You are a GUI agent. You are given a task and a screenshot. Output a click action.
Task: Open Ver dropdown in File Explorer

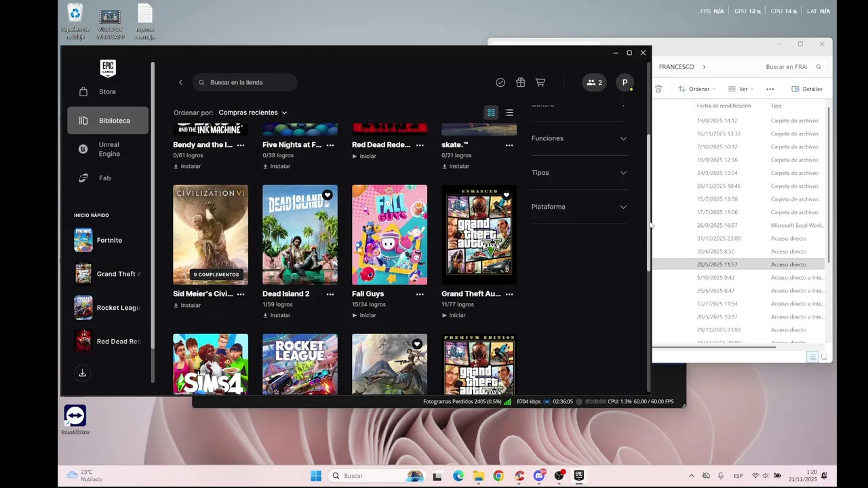tap(741, 89)
